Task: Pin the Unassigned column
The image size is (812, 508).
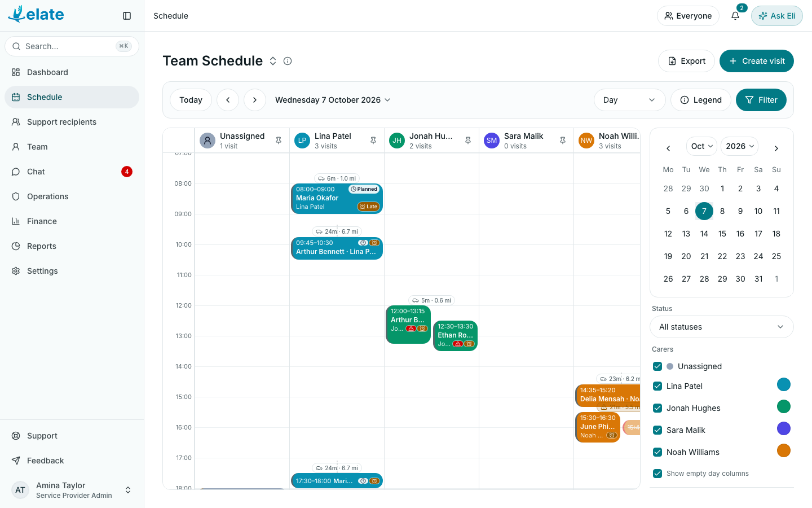Action: [x=279, y=141]
